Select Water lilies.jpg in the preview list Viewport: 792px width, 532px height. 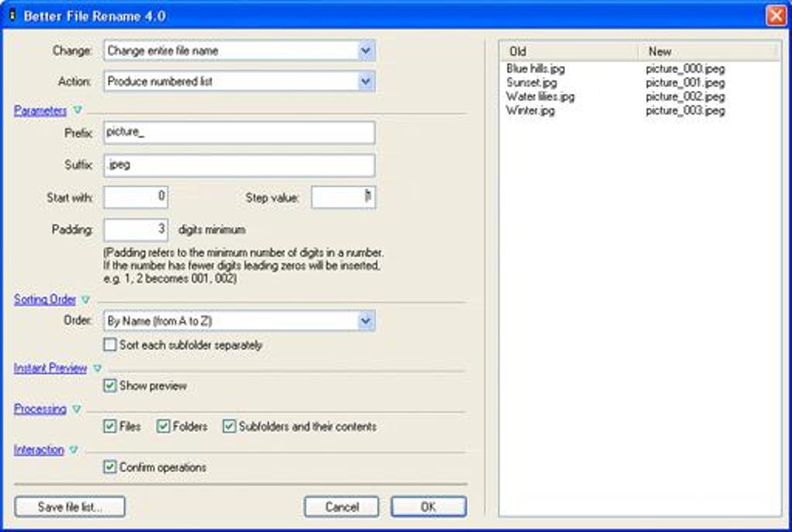pyautogui.click(x=540, y=96)
